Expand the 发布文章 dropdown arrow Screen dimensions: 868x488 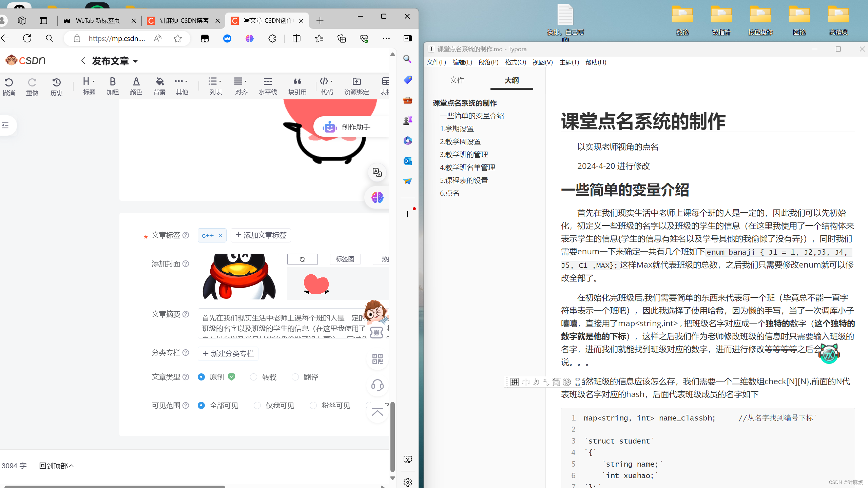[135, 61]
